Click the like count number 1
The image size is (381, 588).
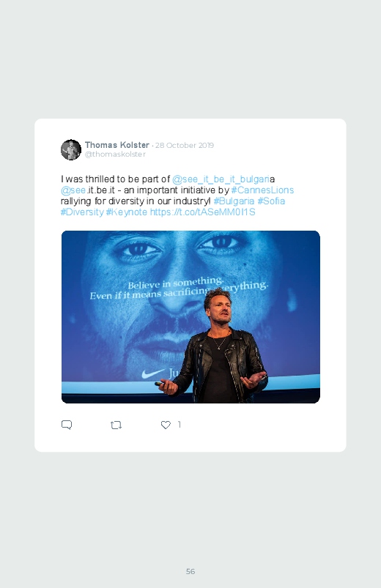click(179, 425)
